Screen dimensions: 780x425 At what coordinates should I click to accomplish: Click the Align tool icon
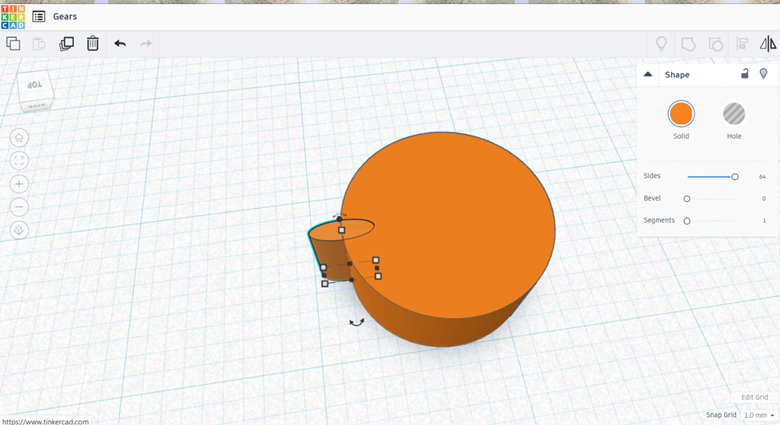pos(742,44)
